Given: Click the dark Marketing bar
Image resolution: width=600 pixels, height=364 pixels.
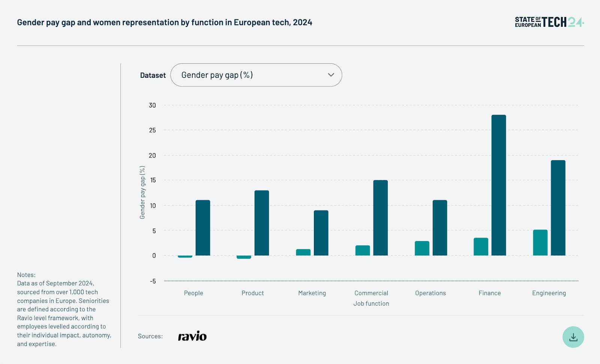Looking at the screenshot, I should point(321,233).
